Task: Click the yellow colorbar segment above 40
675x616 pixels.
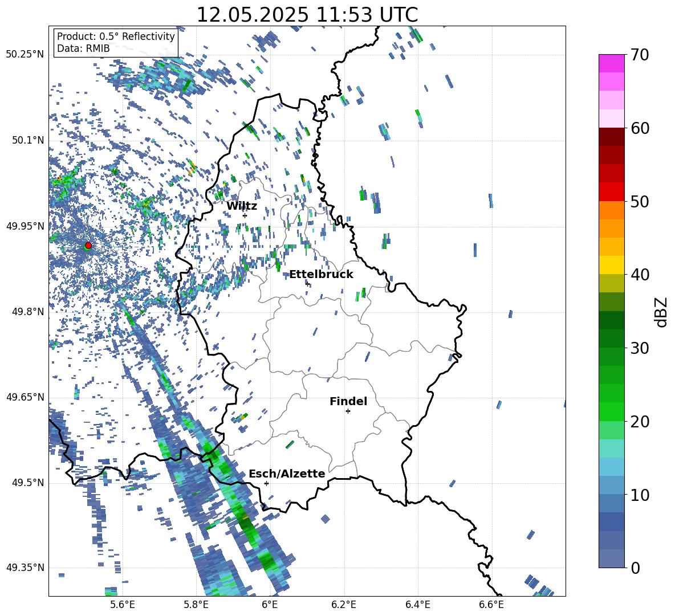Action: (x=611, y=265)
